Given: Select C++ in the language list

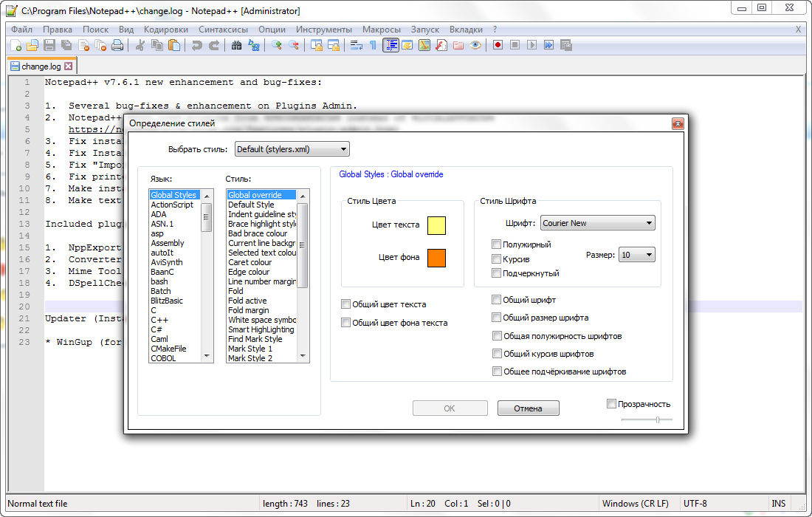Looking at the screenshot, I should (160, 320).
